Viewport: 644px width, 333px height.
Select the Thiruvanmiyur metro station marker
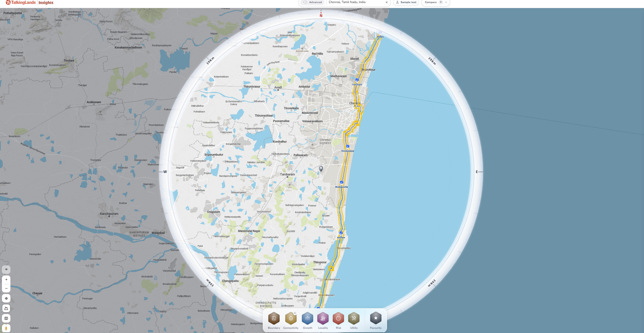click(x=348, y=146)
